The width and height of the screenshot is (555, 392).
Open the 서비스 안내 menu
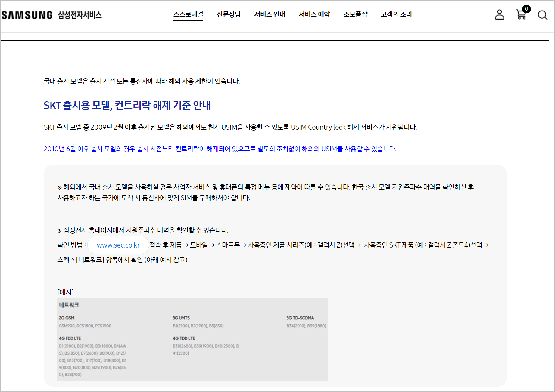tap(270, 14)
